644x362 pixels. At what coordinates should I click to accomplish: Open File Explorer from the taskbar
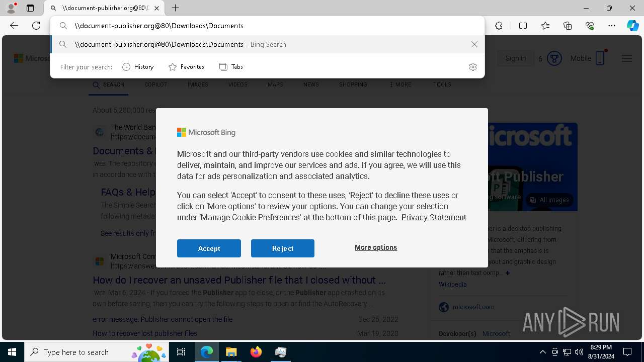231,352
